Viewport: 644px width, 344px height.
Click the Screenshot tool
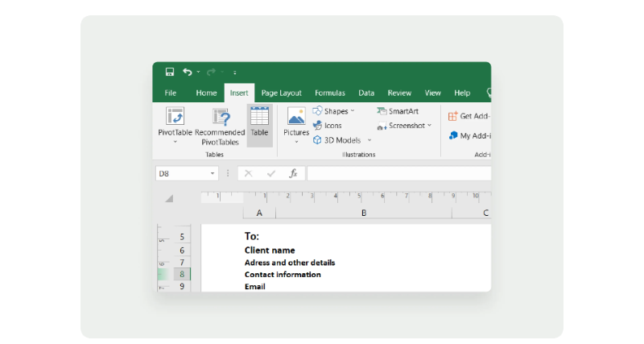click(404, 126)
